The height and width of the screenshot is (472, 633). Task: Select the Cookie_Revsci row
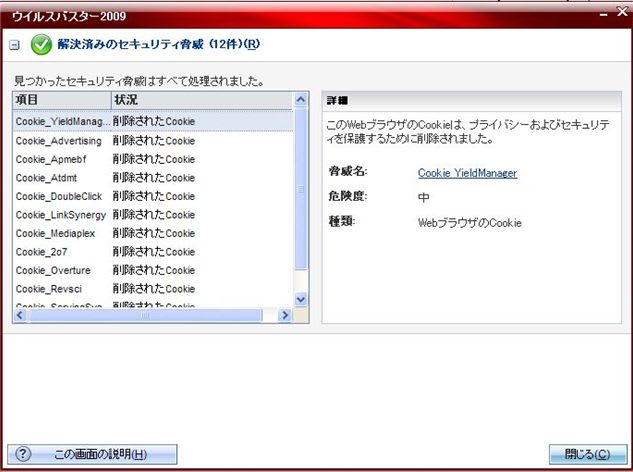tap(153, 289)
